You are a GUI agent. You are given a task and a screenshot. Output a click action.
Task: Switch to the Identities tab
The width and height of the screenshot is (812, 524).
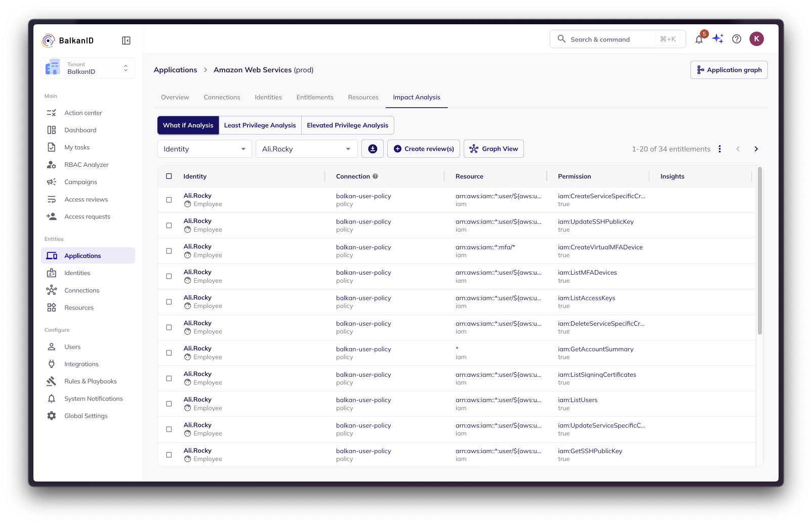click(268, 97)
